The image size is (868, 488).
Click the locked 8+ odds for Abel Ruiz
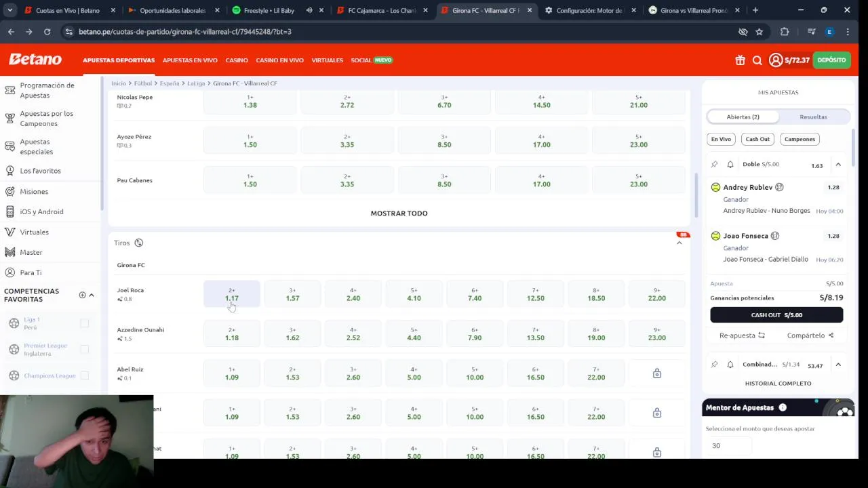tap(657, 373)
